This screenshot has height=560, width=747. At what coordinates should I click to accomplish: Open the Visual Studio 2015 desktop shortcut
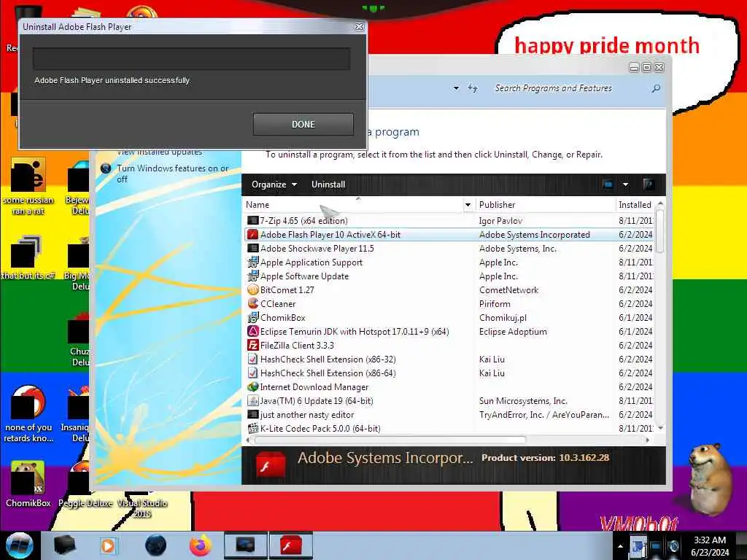pos(142,507)
